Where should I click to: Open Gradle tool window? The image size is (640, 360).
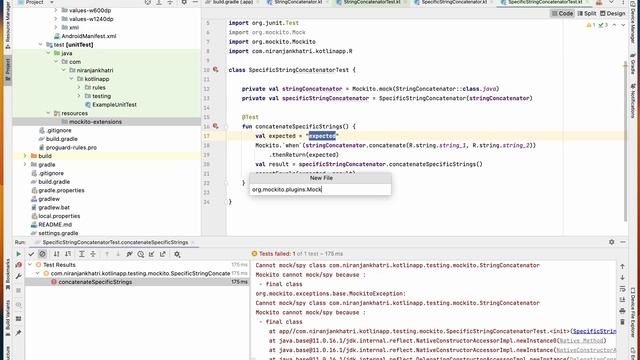click(633, 64)
